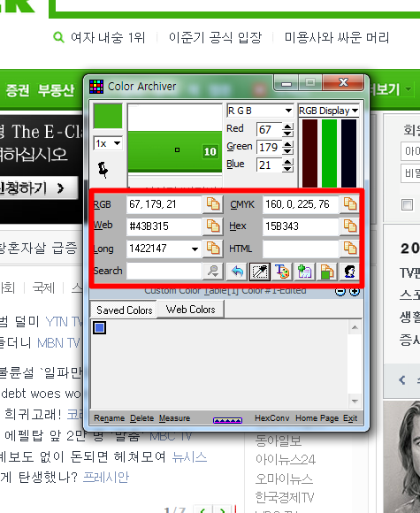
Task: Expand the Long value dropdown arrow
Action: click(195, 249)
